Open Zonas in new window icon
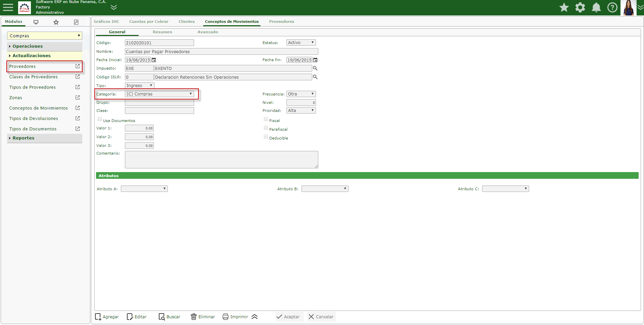This screenshot has width=644, height=325. coord(78,97)
